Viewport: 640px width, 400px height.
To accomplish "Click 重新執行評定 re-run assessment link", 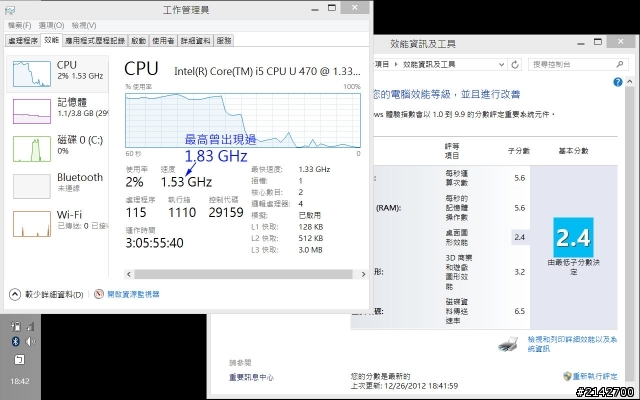I will [595, 376].
